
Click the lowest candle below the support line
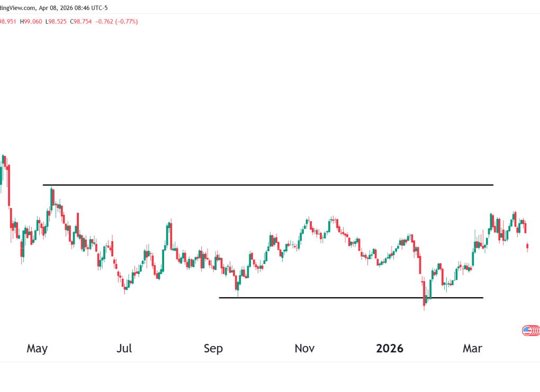coord(424,300)
